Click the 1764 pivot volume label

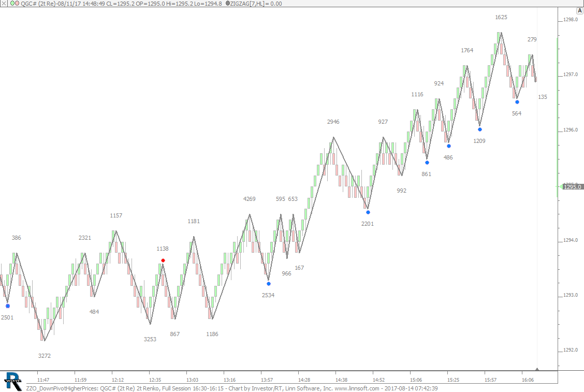(467, 50)
